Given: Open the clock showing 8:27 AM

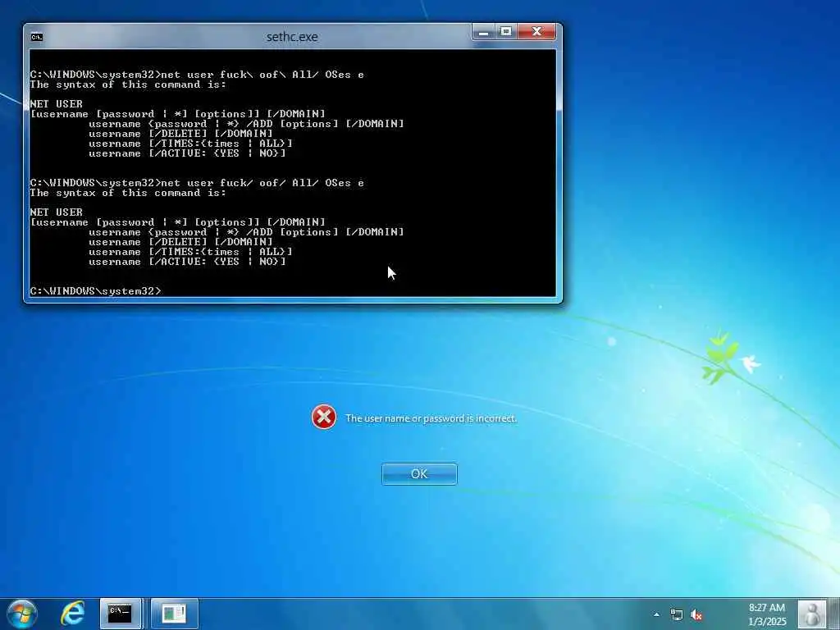Looking at the screenshot, I should 767,614.
